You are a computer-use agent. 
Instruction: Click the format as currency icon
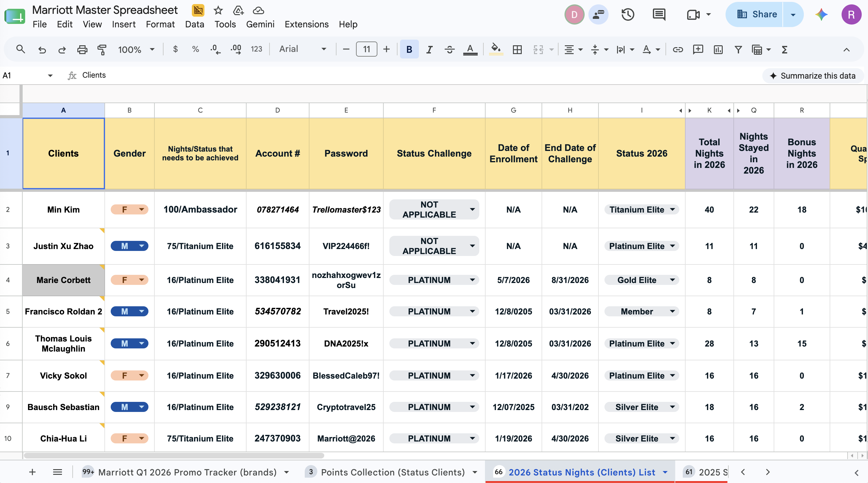[175, 49]
